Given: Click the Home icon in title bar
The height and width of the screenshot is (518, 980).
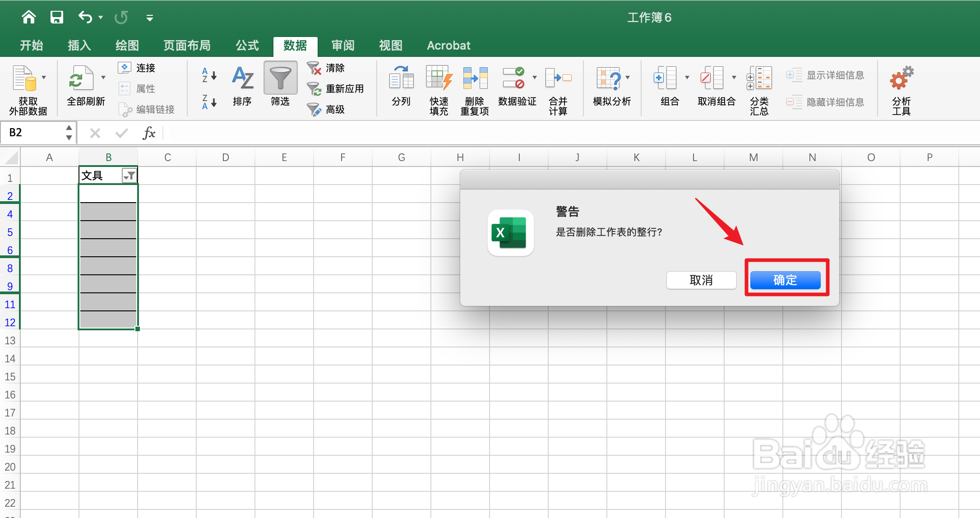Looking at the screenshot, I should click(x=29, y=18).
